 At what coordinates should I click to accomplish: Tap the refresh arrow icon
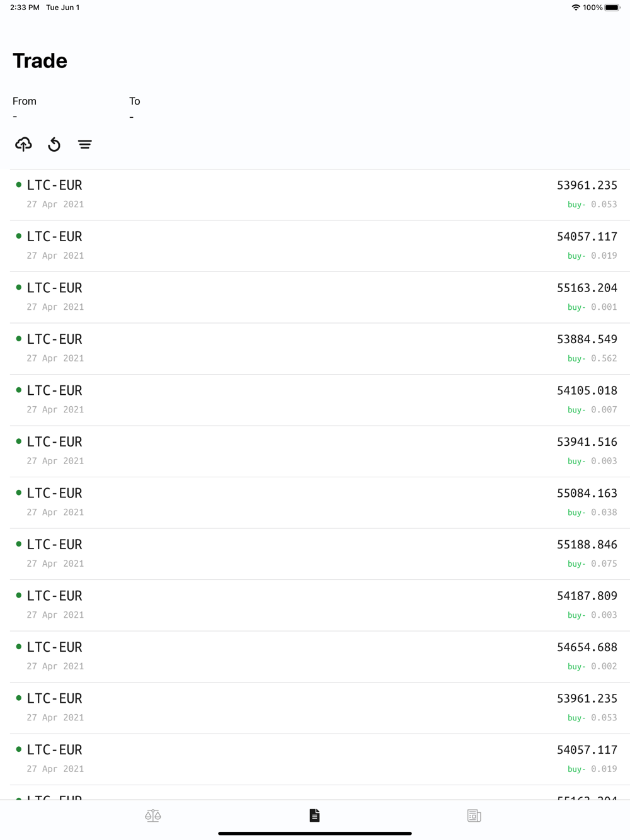pos(54,144)
